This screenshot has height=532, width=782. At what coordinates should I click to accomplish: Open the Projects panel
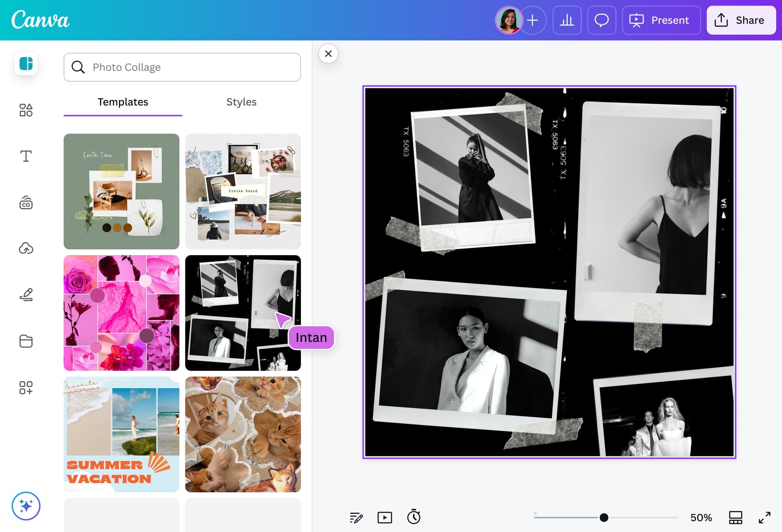point(26,341)
